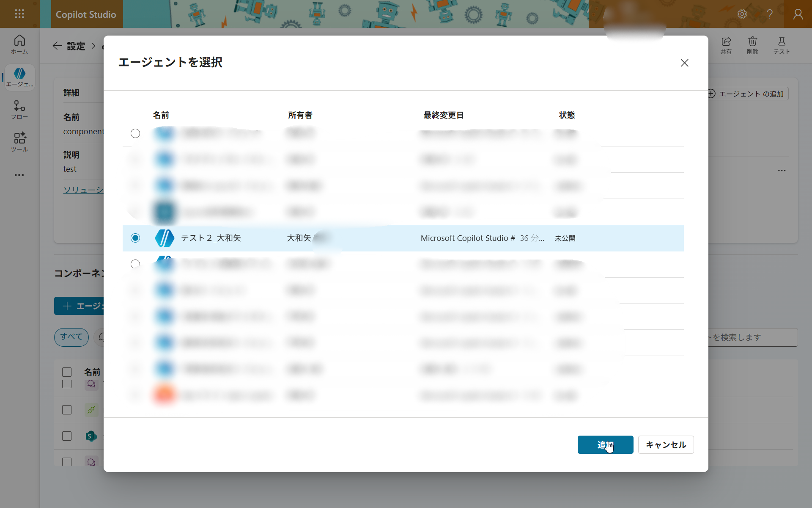The height and width of the screenshot is (508, 812).
Task: Open the help question mark icon
Action: pos(770,14)
